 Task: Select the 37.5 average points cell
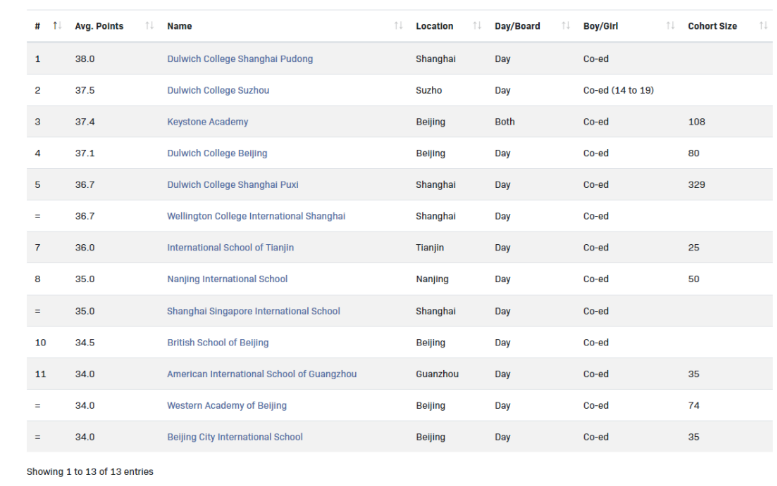pos(85,90)
